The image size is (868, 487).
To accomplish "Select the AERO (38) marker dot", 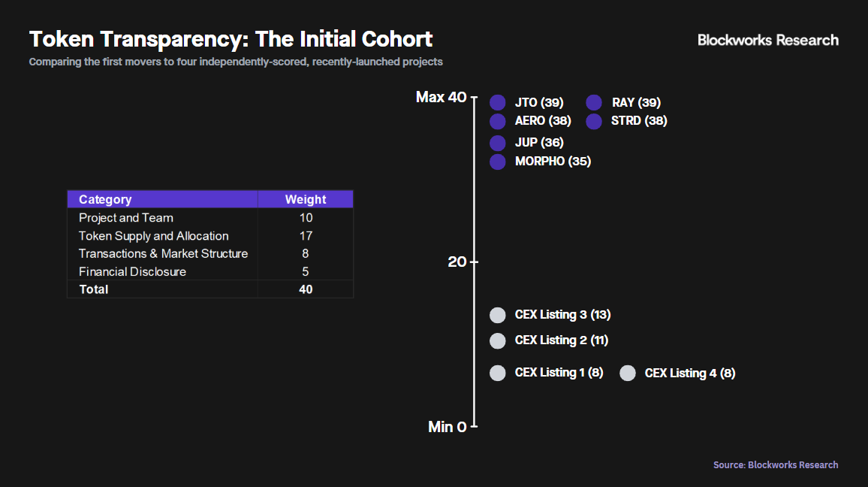I will (x=497, y=121).
